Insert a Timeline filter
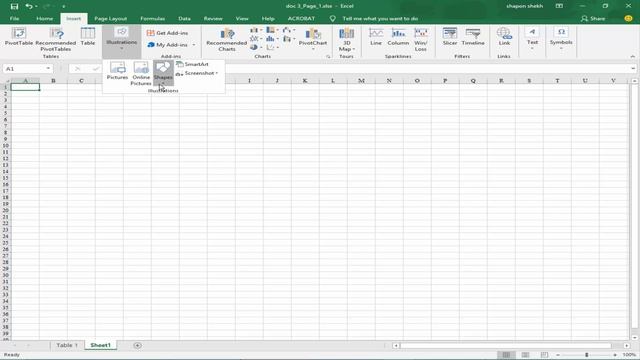Viewport: 640px width, 360px height. (473, 36)
